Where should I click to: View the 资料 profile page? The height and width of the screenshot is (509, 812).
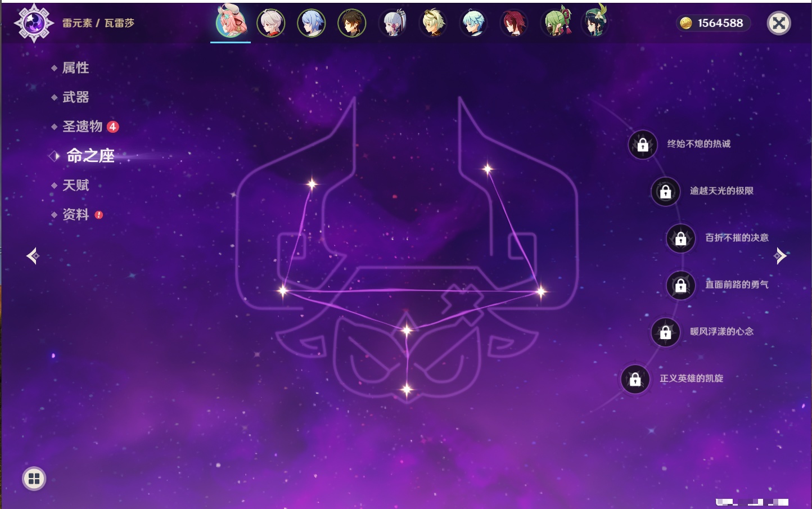point(76,214)
